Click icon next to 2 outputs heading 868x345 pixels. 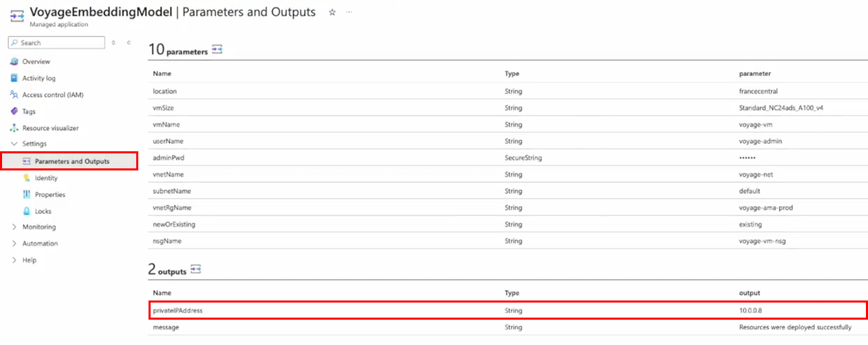(195, 270)
